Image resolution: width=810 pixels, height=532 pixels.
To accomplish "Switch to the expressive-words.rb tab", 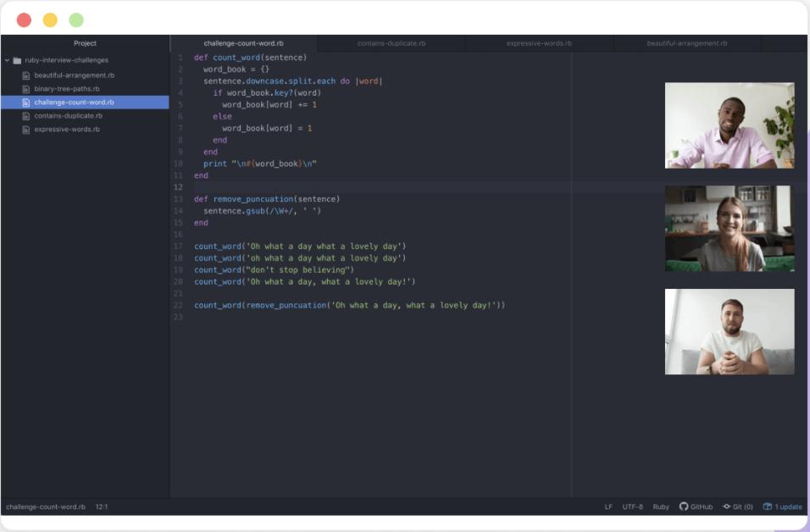I will pyautogui.click(x=539, y=43).
